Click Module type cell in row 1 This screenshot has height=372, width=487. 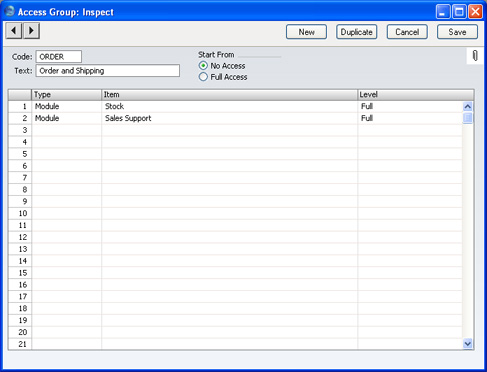(67, 106)
